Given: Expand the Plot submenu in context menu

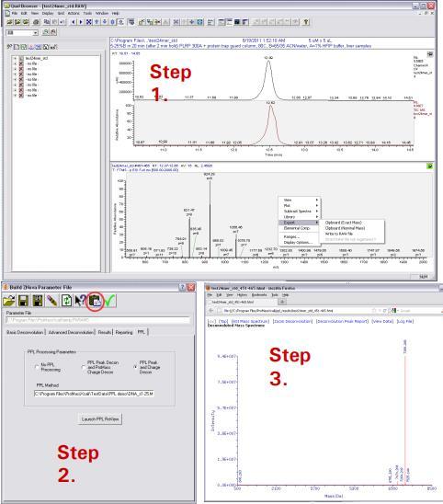Looking at the screenshot, I should (x=299, y=205).
